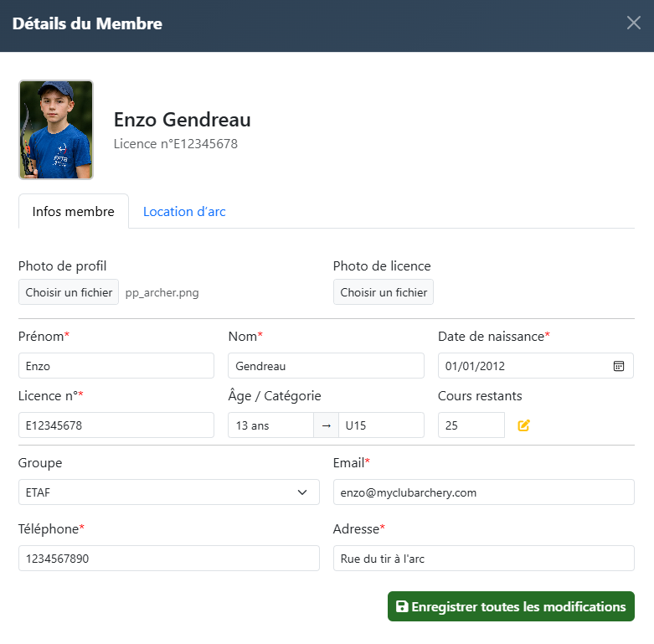Switch to the Location d'arc tab

[x=184, y=212]
